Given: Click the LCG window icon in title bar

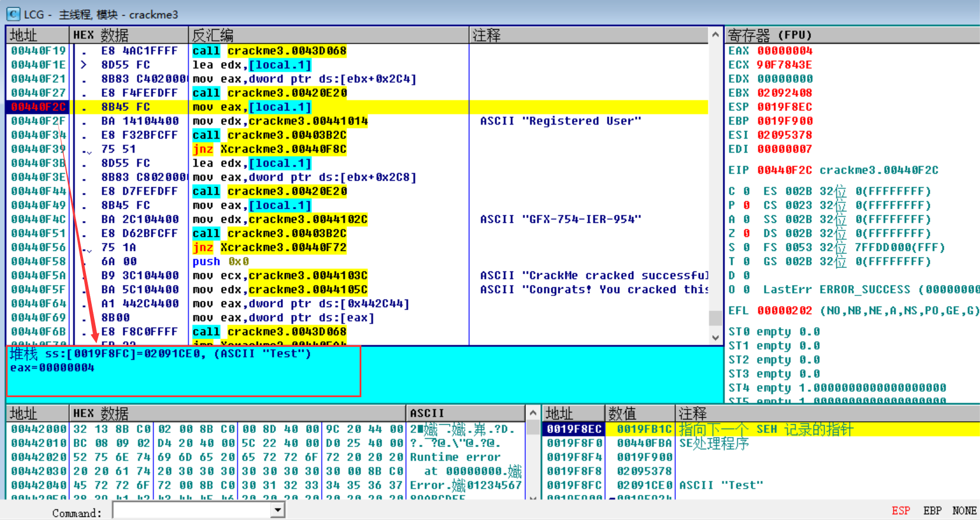Looking at the screenshot, I should [13, 13].
